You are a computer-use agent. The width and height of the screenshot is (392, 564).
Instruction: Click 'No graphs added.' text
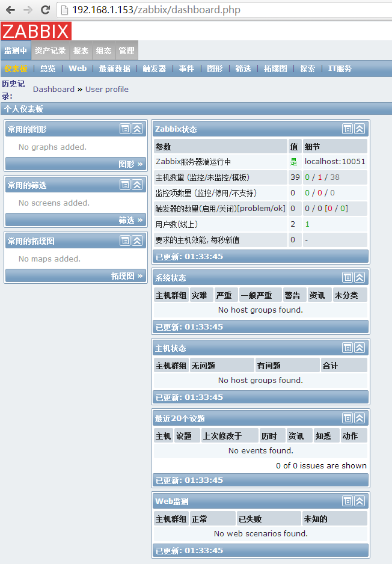click(x=52, y=147)
